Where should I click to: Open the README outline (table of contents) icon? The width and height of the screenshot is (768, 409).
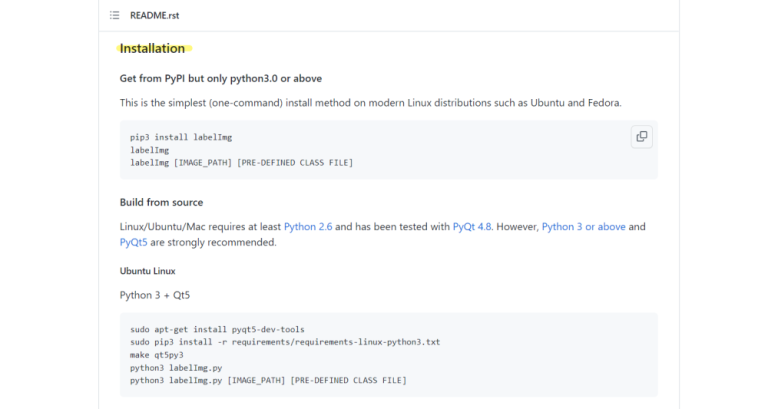pos(115,16)
